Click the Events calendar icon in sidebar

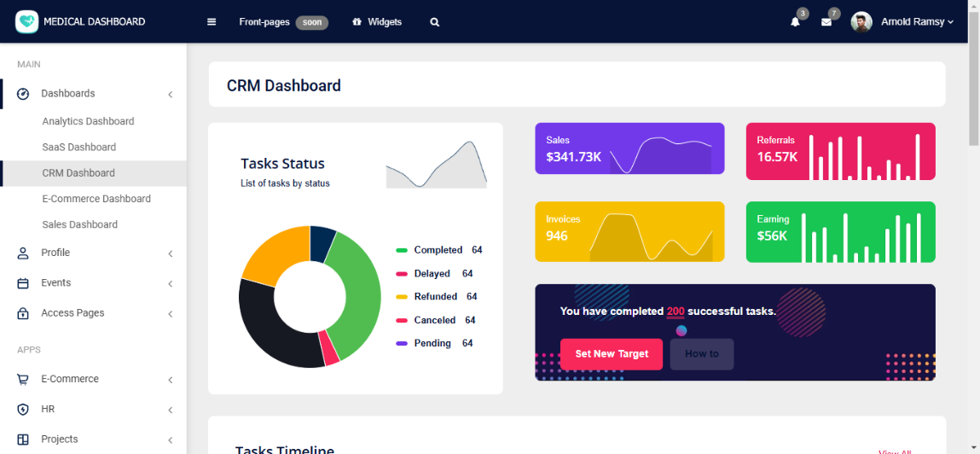coord(23,283)
